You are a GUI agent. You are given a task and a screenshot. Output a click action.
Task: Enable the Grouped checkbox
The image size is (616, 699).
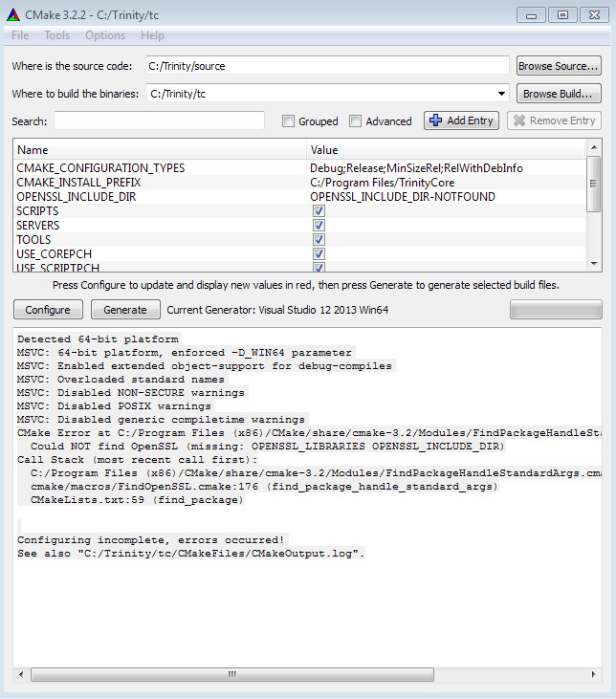288,121
